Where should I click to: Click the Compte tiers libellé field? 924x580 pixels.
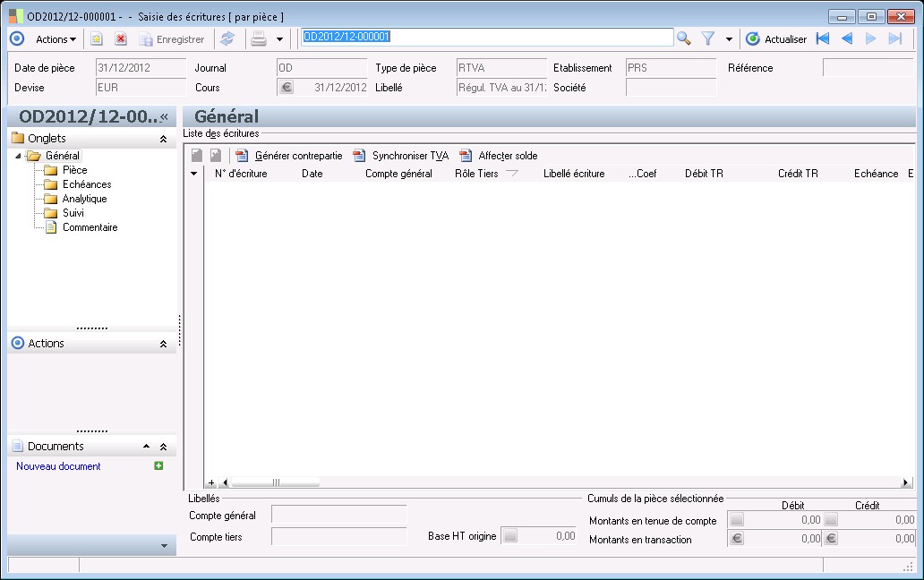coord(338,536)
